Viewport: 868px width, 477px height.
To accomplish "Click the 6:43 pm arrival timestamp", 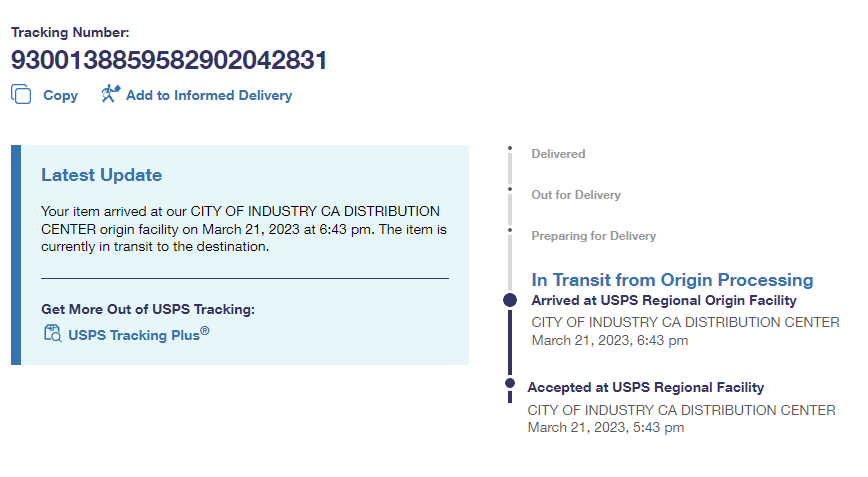I will (x=610, y=341).
